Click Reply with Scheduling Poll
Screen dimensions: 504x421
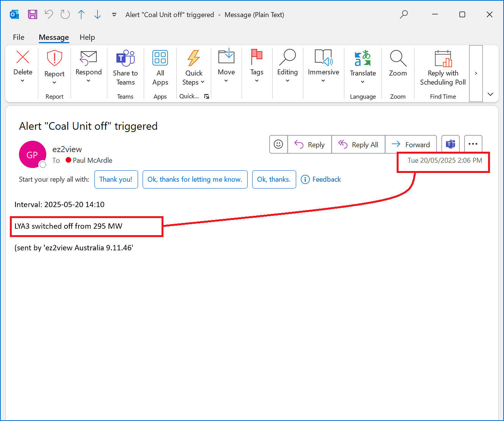(443, 68)
